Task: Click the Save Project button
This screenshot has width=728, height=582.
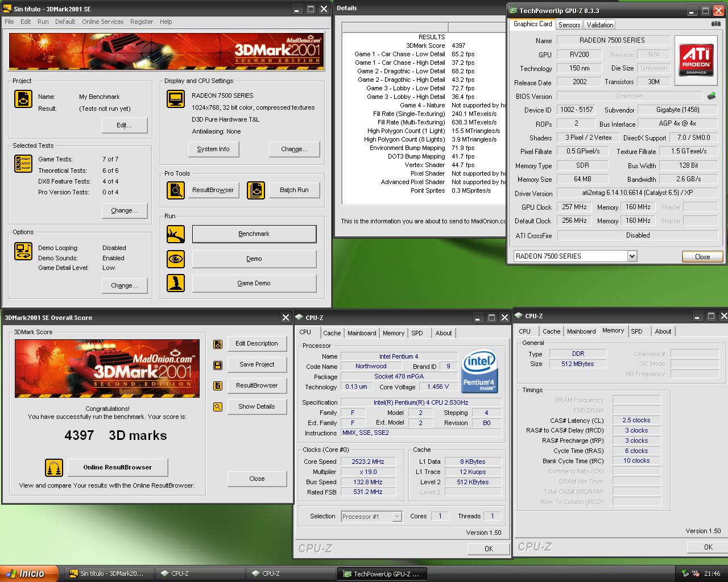Action: [257, 365]
